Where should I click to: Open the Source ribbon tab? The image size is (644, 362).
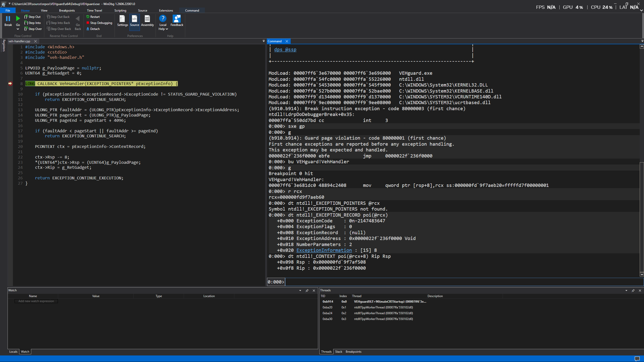[142, 10]
